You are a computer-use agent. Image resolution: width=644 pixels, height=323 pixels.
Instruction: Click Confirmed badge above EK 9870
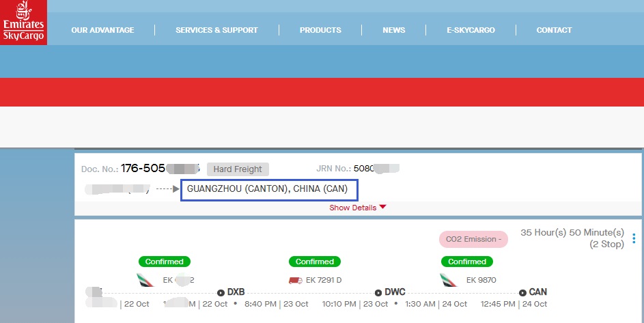(467, 262)
